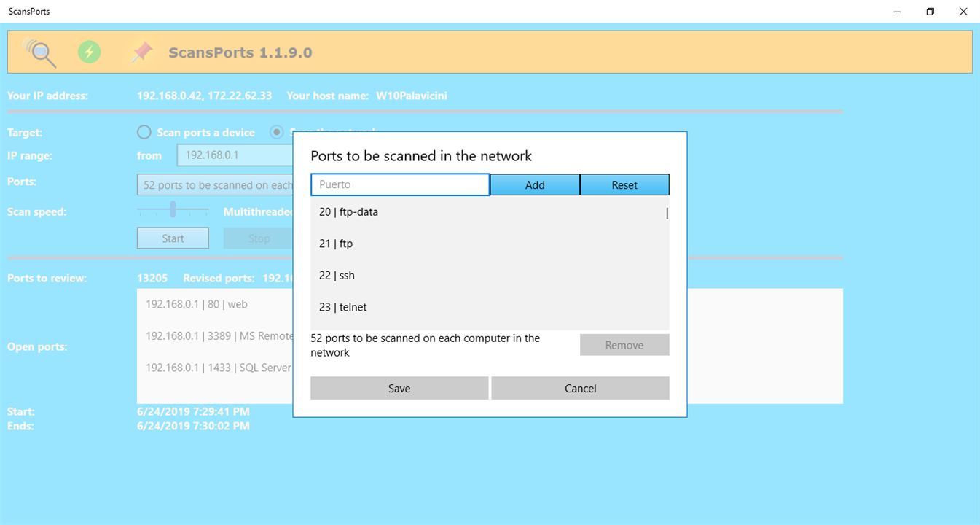Cancel the ports dialog
980x525 pixels.
tap(580, 388)
